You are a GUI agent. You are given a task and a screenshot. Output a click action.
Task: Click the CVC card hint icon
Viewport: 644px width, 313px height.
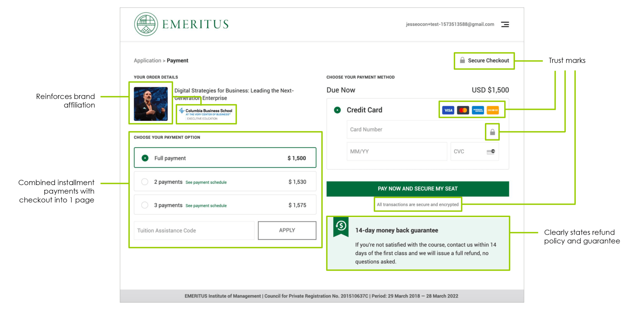(x=491, y=152)
